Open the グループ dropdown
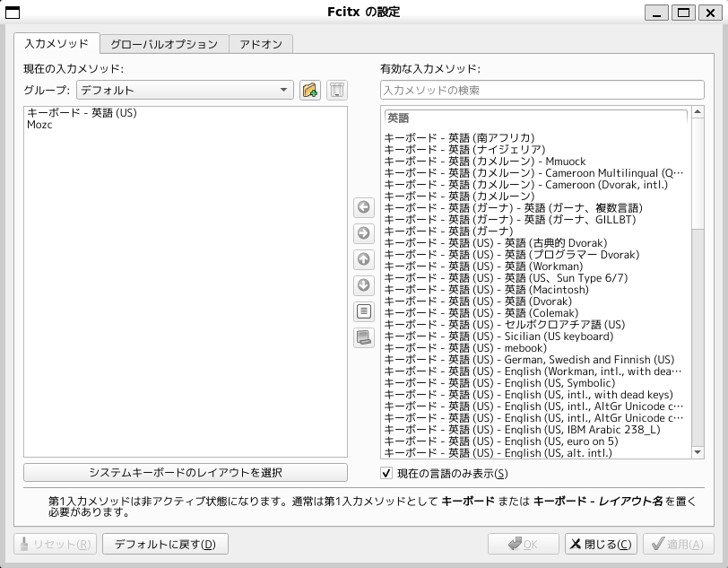 (x=184, y=90)
